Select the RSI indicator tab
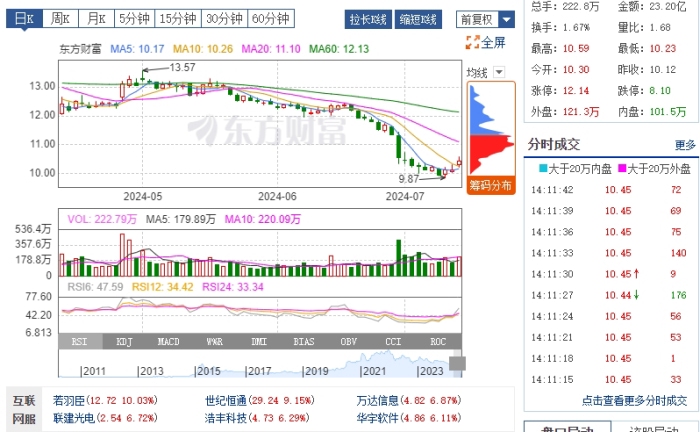This screenshot has height=432, width=700. pyautogui.click(x=80, y=342)
